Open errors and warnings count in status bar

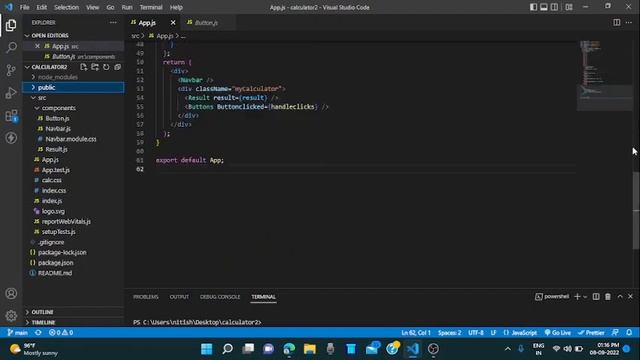point(61,333)
